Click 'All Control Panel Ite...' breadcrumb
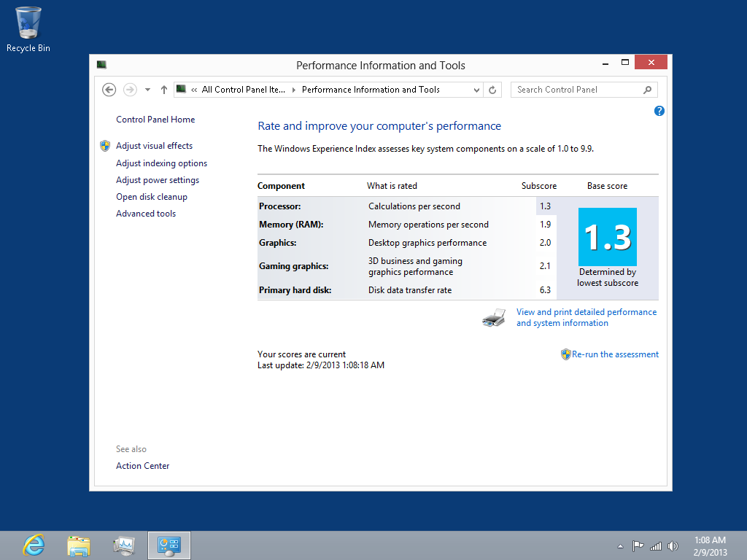 pyautogui.click(x=243, y=90)
